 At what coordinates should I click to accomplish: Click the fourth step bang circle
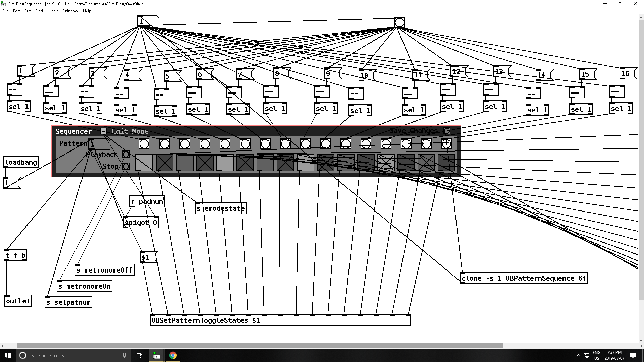point(205,144)
